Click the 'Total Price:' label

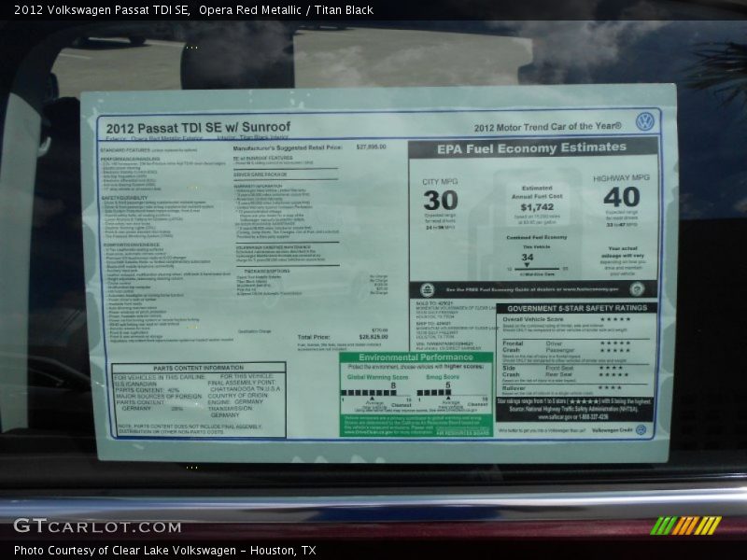[x=314, y=337]
